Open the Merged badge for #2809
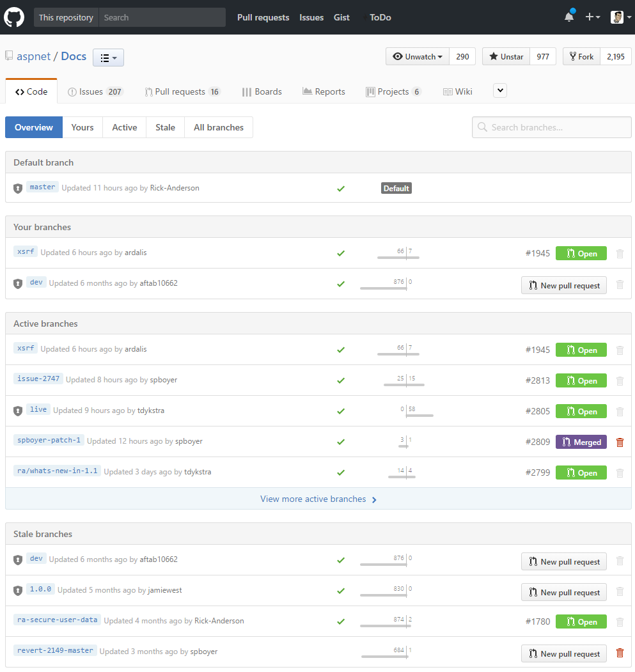The height and width of the screenshot is (672, 635). coord(581,442)
